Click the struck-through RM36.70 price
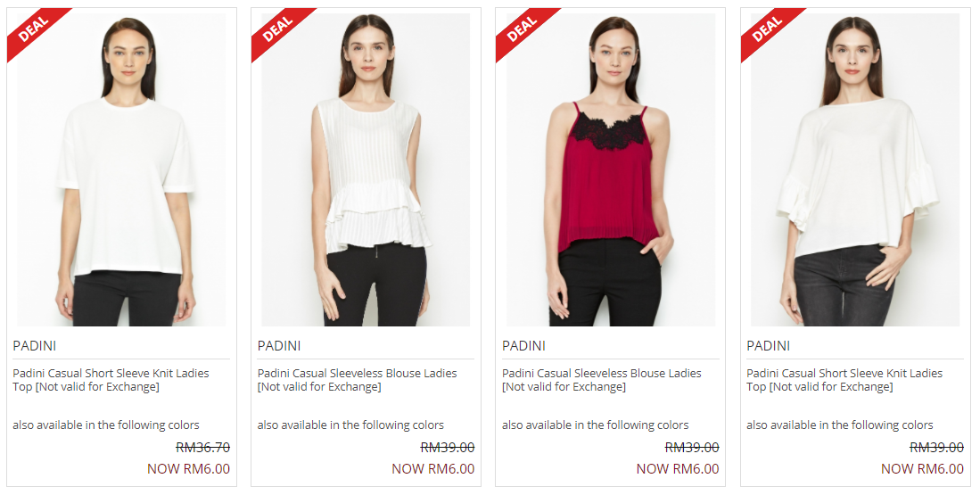The image size is (980, 495). (203, 448)
